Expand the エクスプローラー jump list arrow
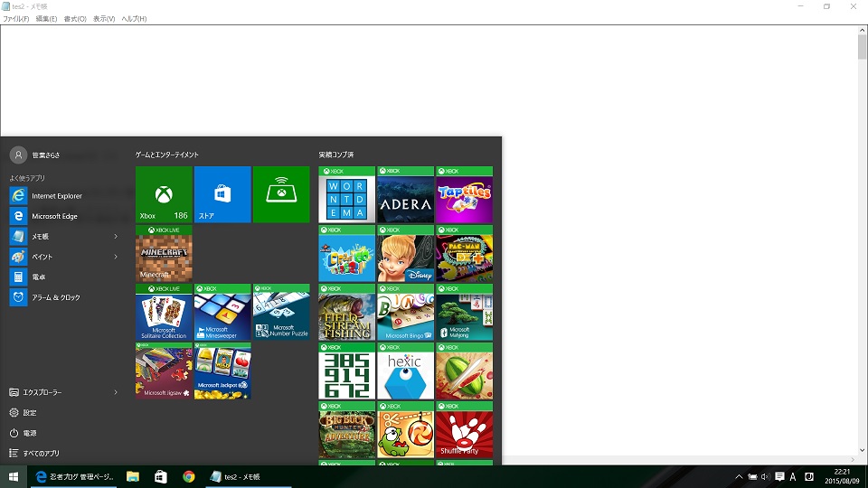868x488 pixels. tap(116, 392)
